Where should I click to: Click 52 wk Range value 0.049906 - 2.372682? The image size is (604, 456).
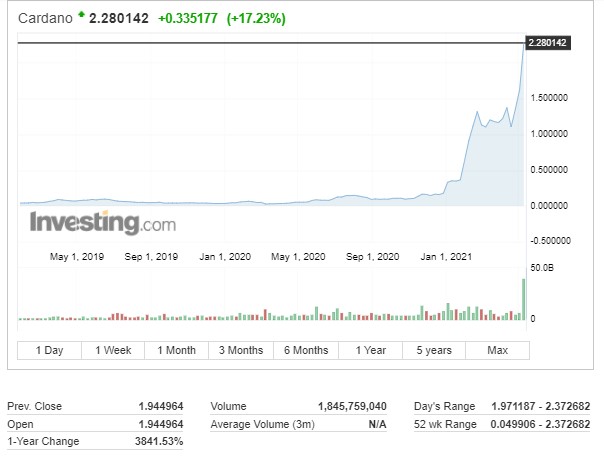(x=540, y=424)
